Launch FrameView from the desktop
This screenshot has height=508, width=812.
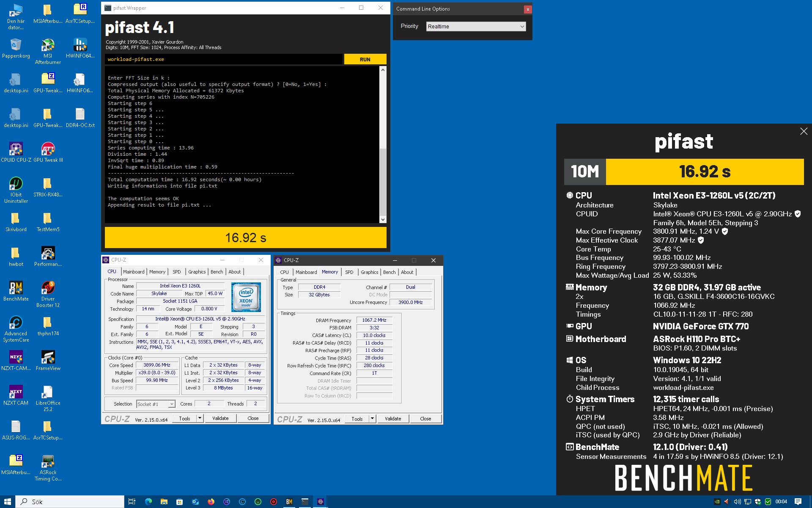(x=48, y=361)
